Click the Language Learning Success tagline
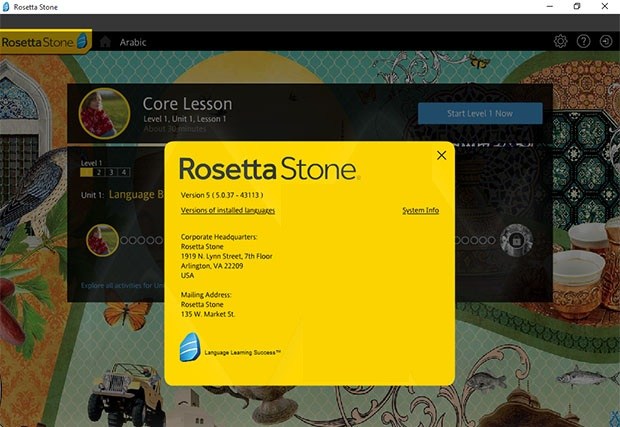Viewport: 620px width, 427px height. (x=242, y=352)
